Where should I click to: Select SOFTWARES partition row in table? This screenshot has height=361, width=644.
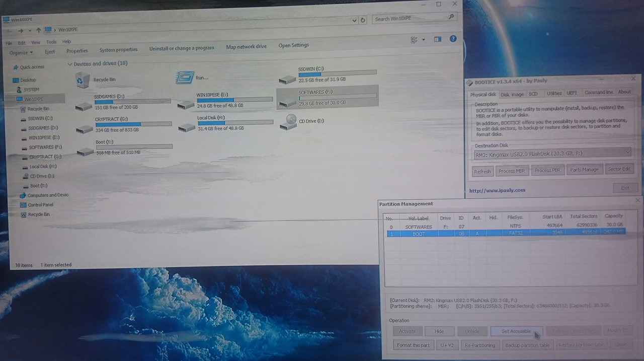pyautogui.click(x=505, y=227)
